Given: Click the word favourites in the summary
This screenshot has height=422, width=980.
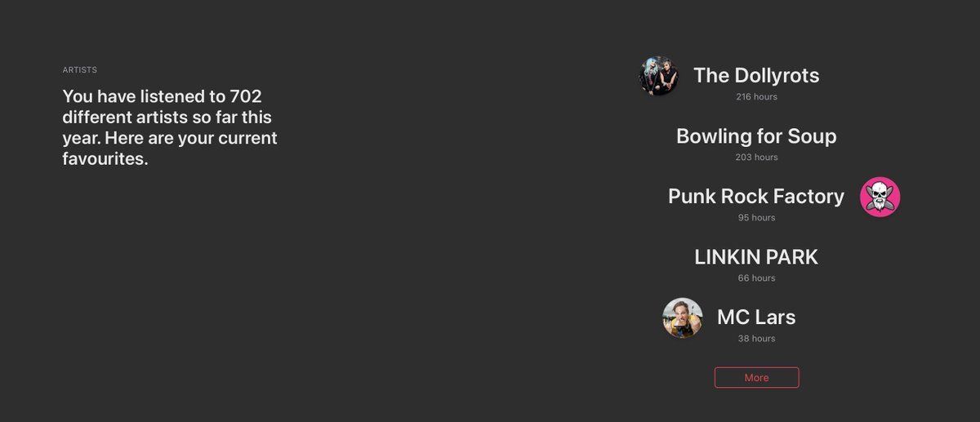Looking at the screenshot, I should (x=105, y=159).
